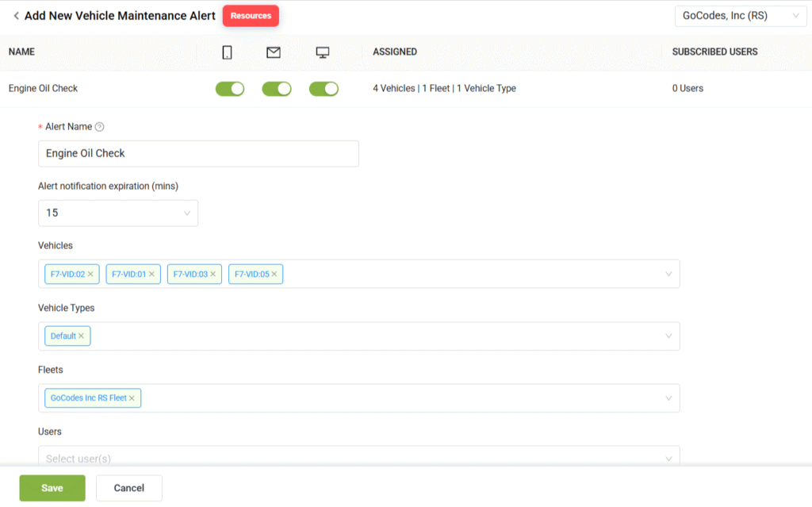
Task: Open the GoCodes, Inc (RS) account dropdown
Action: pos(741,16)
